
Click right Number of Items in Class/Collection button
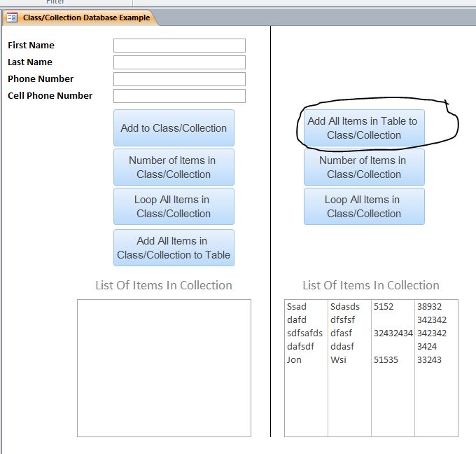click(364, 167)
